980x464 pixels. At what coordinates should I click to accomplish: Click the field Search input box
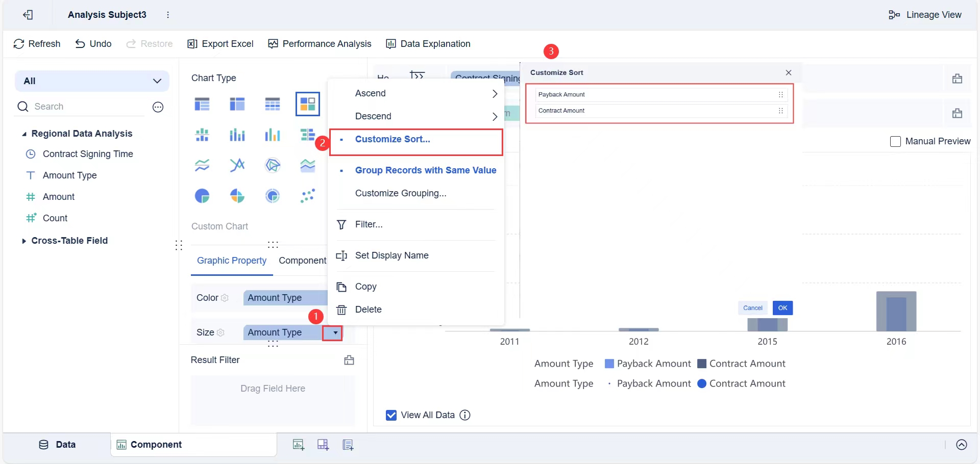[87, 107]
